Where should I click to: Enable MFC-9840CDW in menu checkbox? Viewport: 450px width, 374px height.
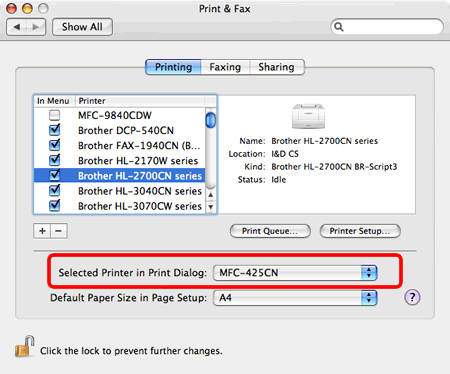coord(54,115)
